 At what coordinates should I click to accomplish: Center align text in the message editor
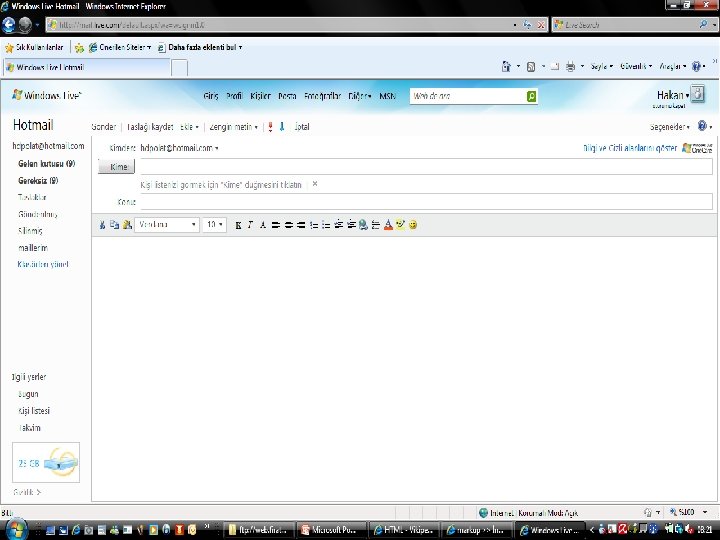288,225
